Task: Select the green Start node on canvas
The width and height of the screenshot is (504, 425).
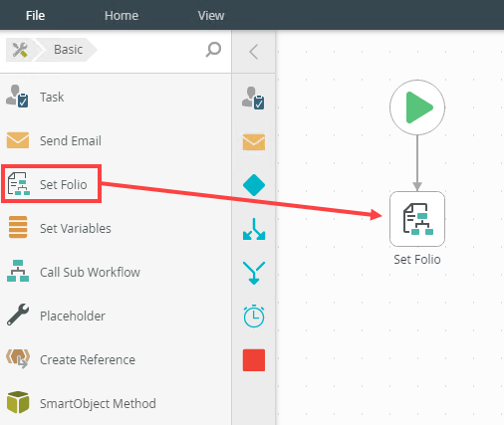Action: click(x=417, y=107)
